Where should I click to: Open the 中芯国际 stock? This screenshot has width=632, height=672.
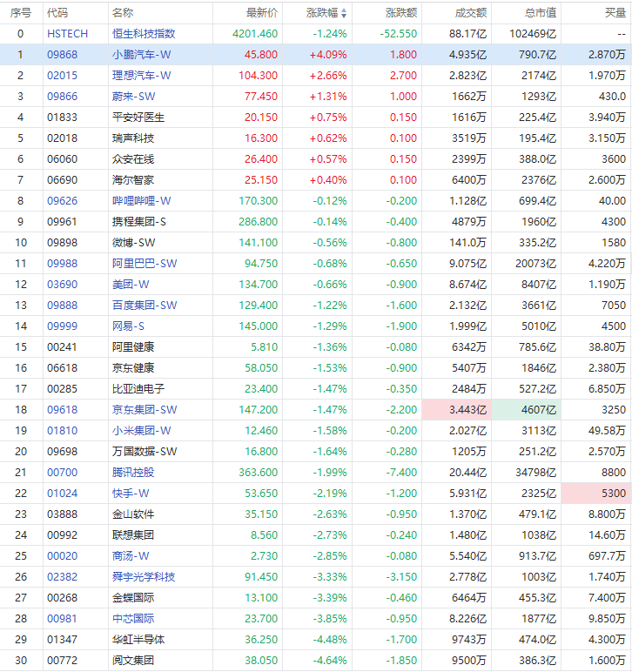133,619
